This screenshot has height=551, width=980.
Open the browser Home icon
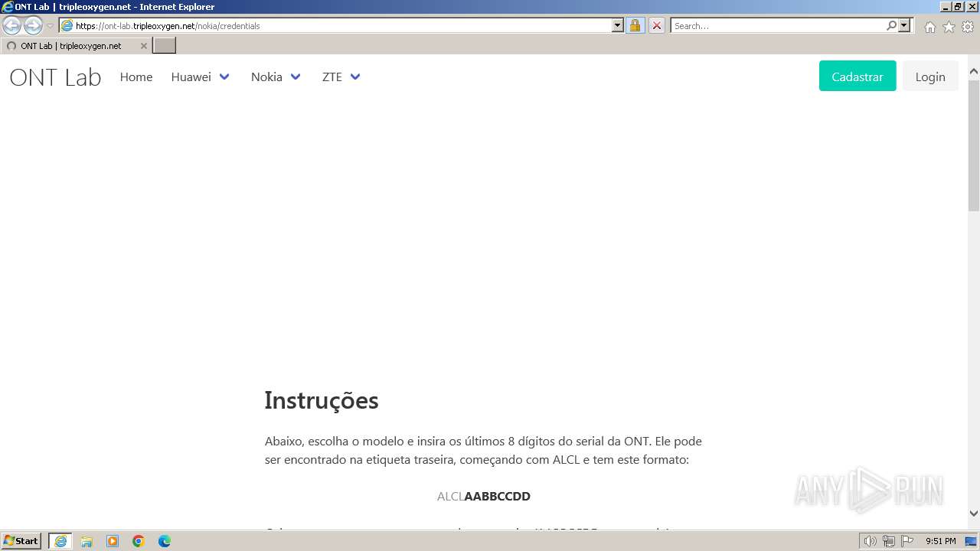(x=929, y=27)
